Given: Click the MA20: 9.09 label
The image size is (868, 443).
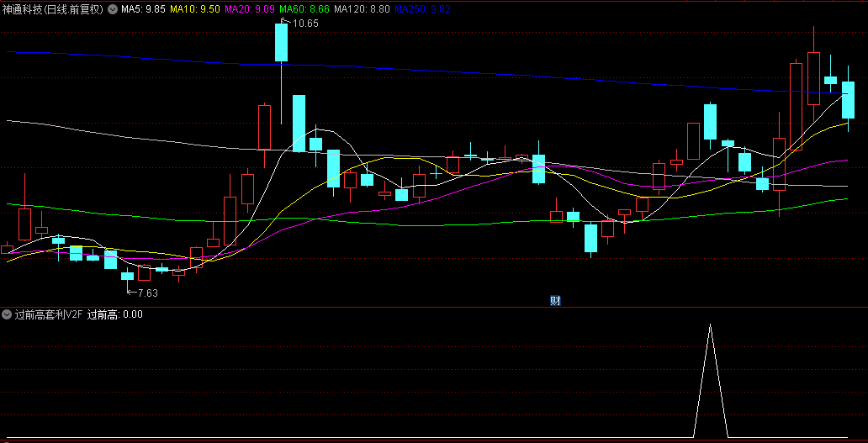Looking at the screenshot, I should [250, 9].
